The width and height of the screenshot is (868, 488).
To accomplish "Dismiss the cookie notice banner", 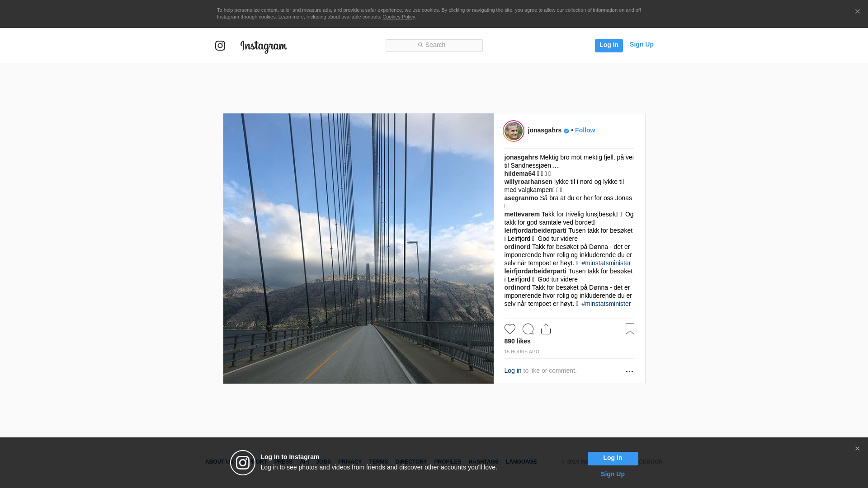I will [857, 12].
